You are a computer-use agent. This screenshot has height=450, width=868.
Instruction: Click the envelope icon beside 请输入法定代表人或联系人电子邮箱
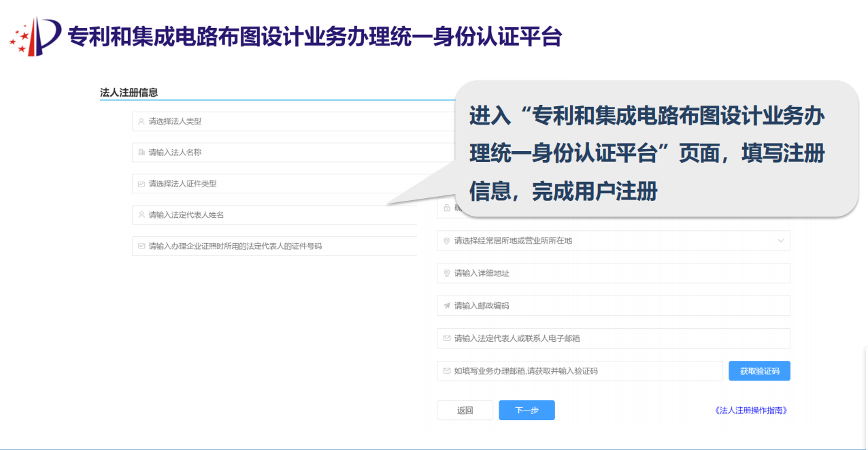coord(447,338)
